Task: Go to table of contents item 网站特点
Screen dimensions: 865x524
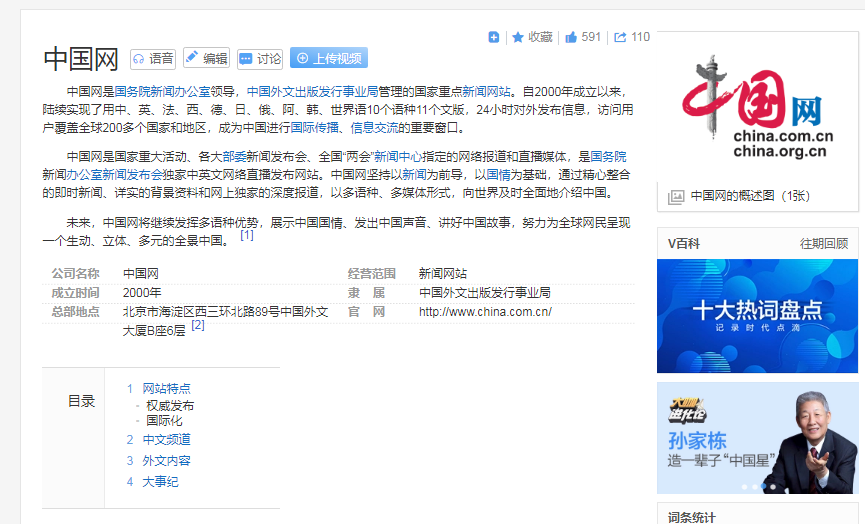Action: [167, 388]
